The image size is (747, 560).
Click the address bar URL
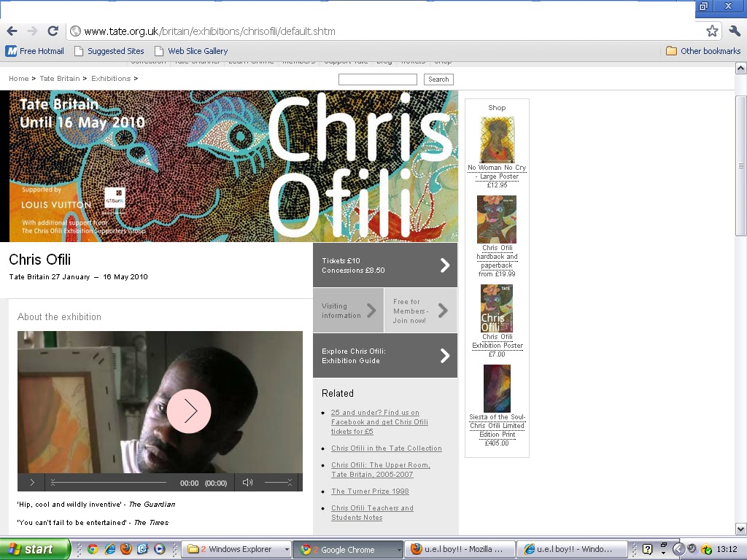[209, 31]
